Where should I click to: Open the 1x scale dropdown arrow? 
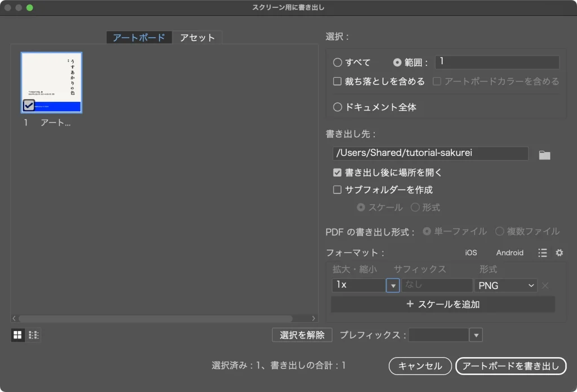coord(393,286)
